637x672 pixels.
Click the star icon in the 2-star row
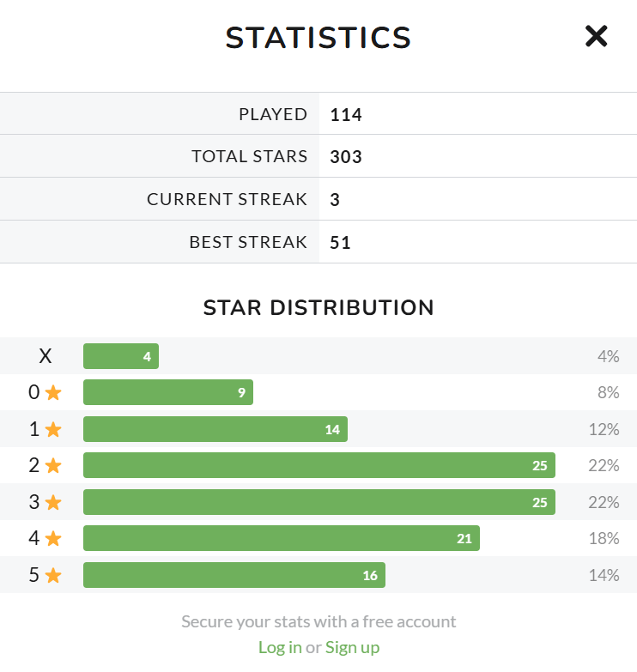[x=53, y=466]
